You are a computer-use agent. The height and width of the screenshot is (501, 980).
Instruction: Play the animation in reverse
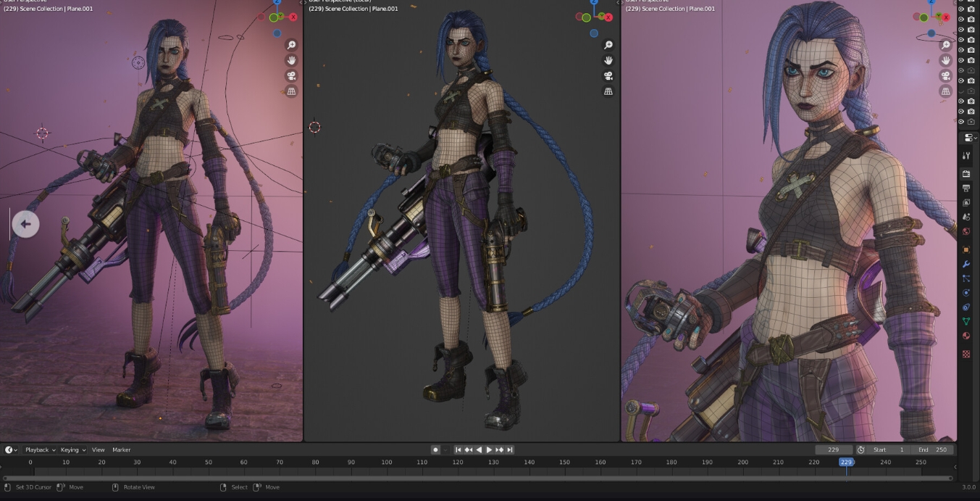[x=478, y=450]
